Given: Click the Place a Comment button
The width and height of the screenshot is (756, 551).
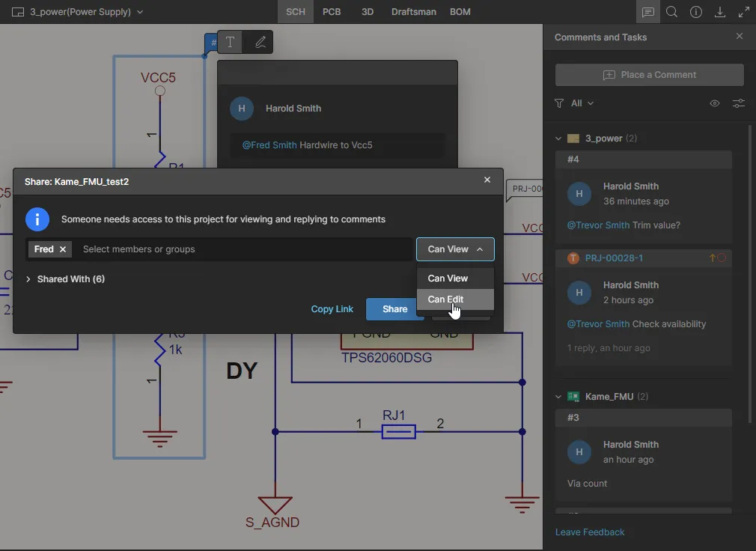Looking at the screenshot, I should pos(650,75).
